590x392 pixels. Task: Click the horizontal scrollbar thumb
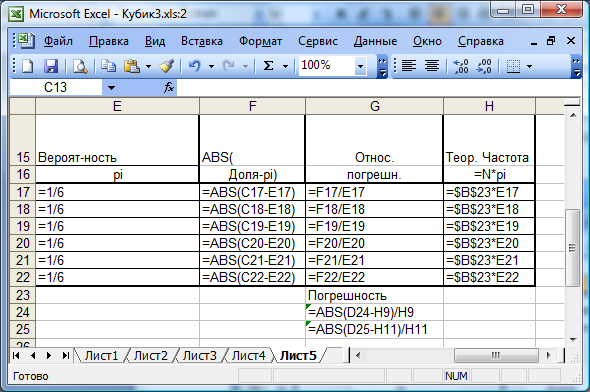496,356
